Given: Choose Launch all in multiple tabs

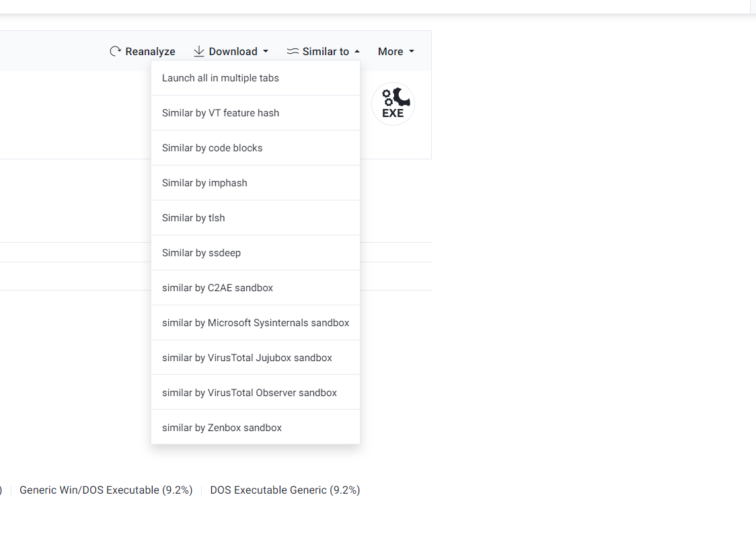Looking at the screenshot, I should 221,78.
